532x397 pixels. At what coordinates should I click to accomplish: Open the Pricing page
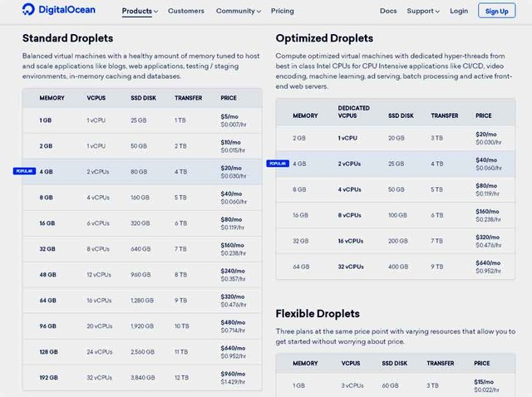pos(283,11)
